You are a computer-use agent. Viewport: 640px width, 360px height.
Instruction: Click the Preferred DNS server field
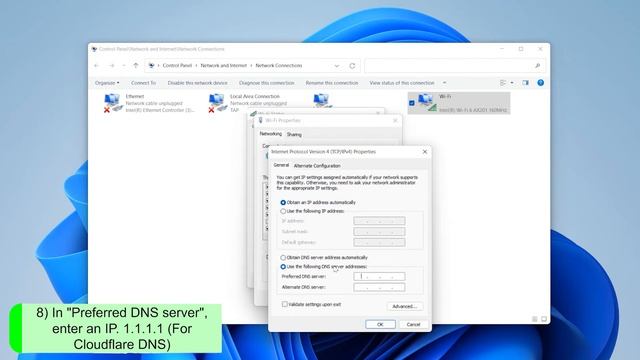(x=379, y=276)
